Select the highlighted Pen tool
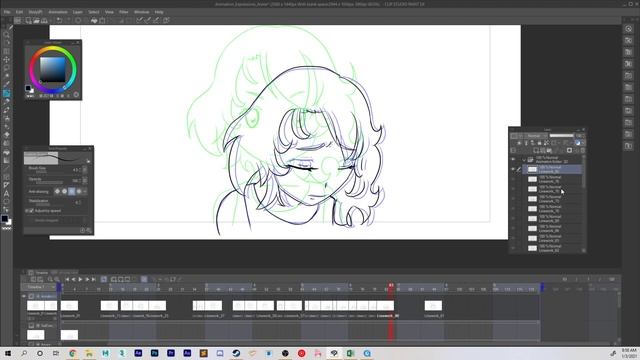The height and width of the screenshot is (360, 640). pyautogui.click(x=6, y=93)
